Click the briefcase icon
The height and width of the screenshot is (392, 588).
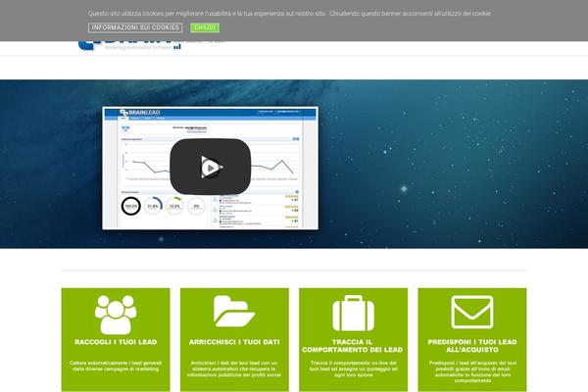click(353, 314)
